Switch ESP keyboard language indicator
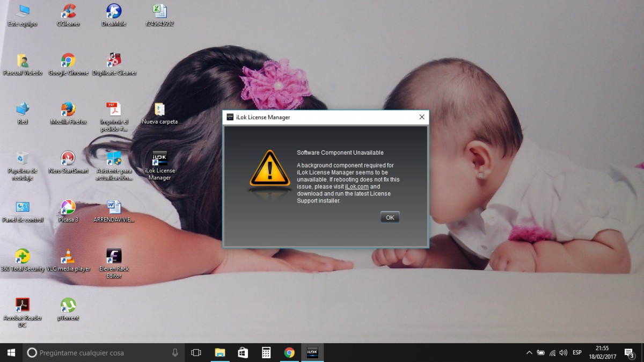 (577, 352)
